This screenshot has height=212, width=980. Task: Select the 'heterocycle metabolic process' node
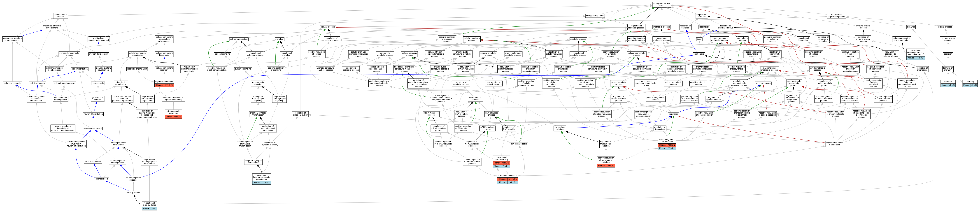(x=385, y=54)
